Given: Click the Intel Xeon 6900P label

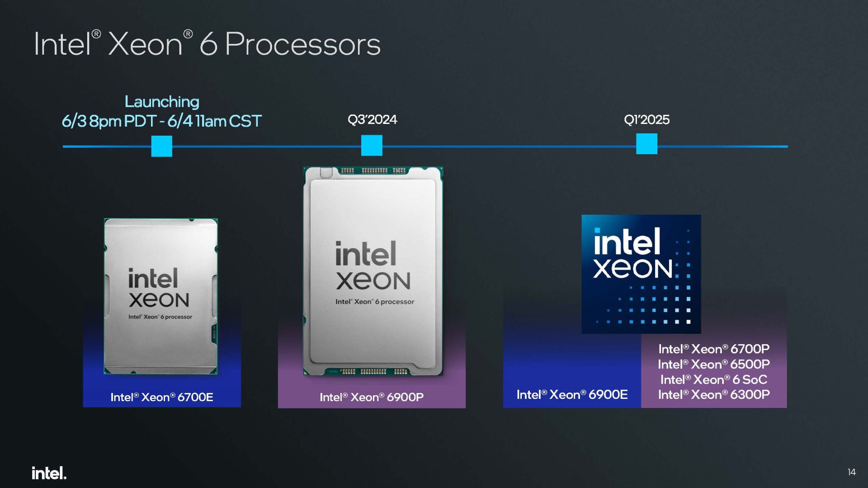Looking at the screenshot, I should (372, 397).
